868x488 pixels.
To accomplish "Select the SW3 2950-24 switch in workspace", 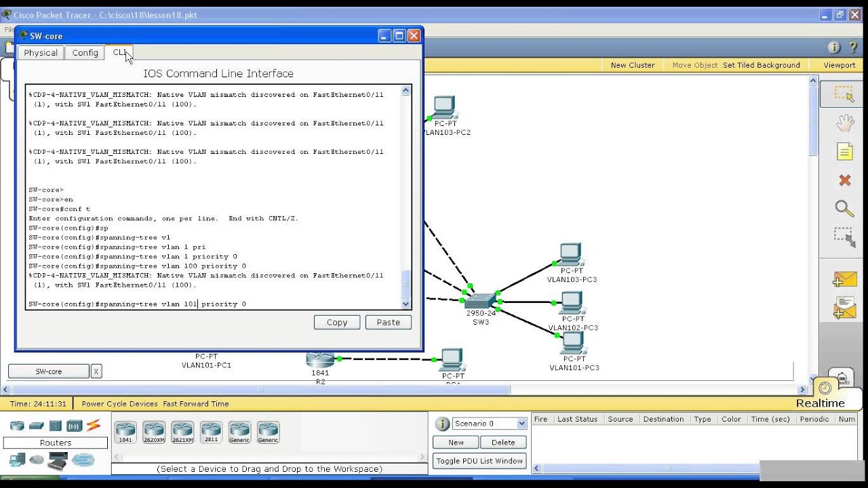I will click(x=481, y=301).
